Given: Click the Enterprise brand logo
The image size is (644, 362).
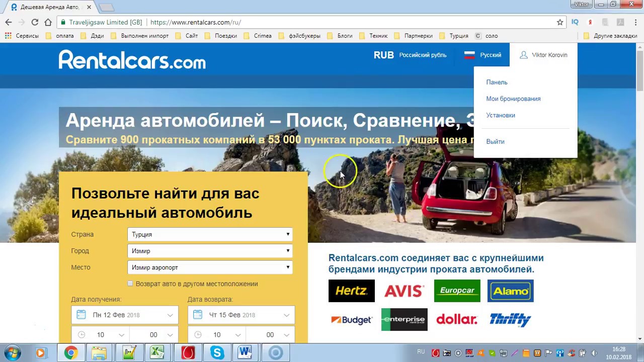Looking at the screenshot, I should click(x=405, y=320).
